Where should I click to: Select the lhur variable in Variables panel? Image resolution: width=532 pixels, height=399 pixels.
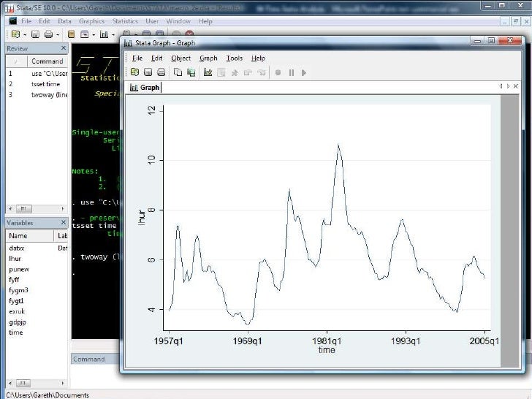[15, 259]
